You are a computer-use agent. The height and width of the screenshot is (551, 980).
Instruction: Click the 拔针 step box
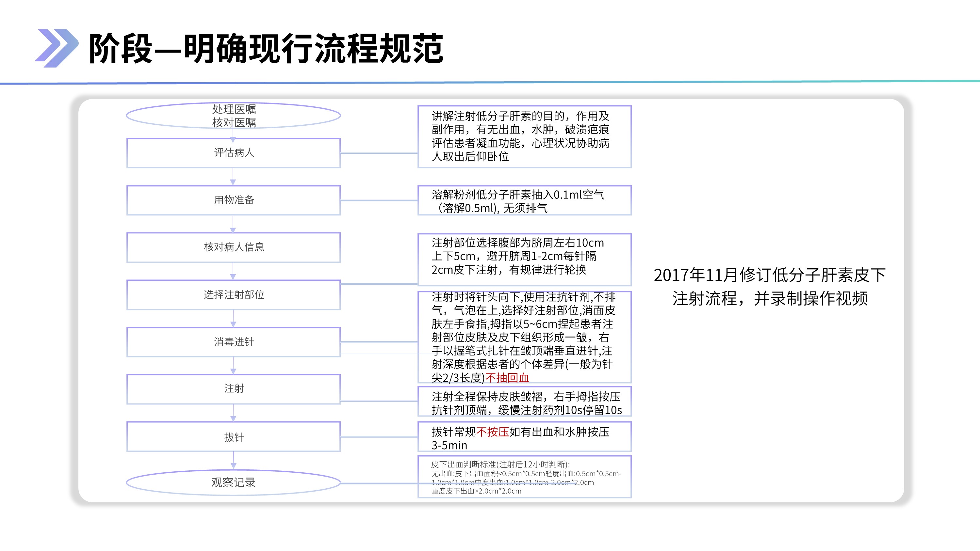(x=233, y=436)
